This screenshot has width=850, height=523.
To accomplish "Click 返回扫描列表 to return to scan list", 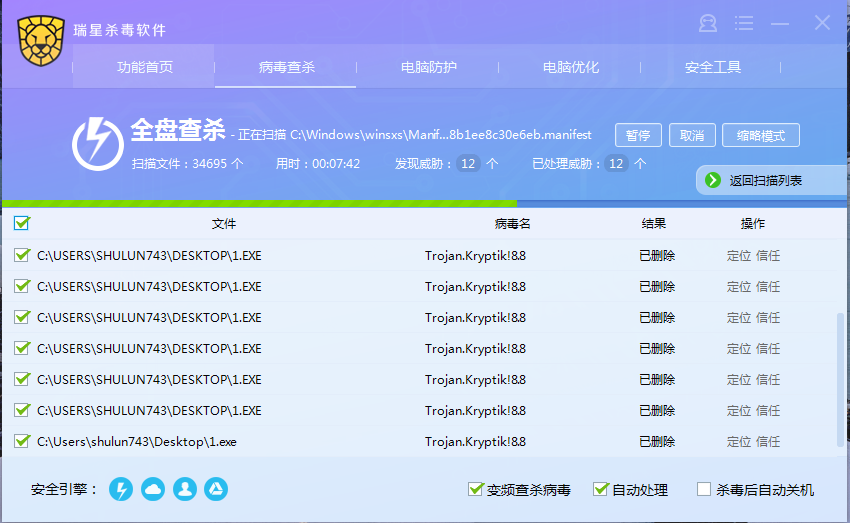I will pyautogui.click(x=771, y=180).
